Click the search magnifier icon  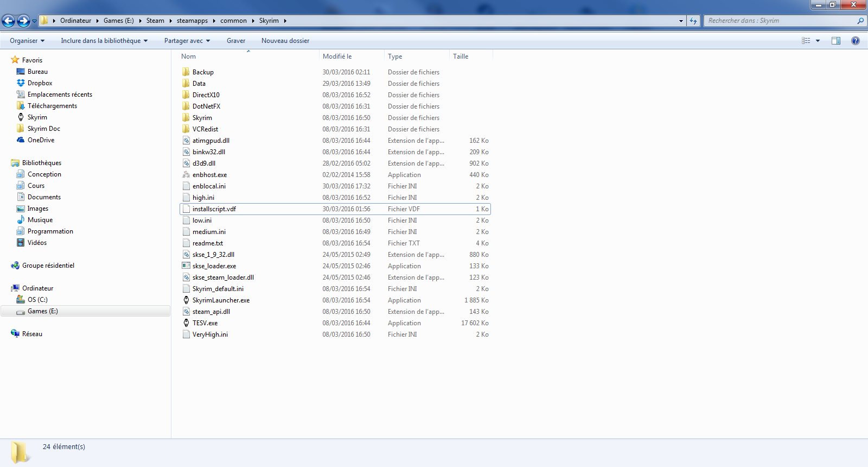tap(860, 21)
